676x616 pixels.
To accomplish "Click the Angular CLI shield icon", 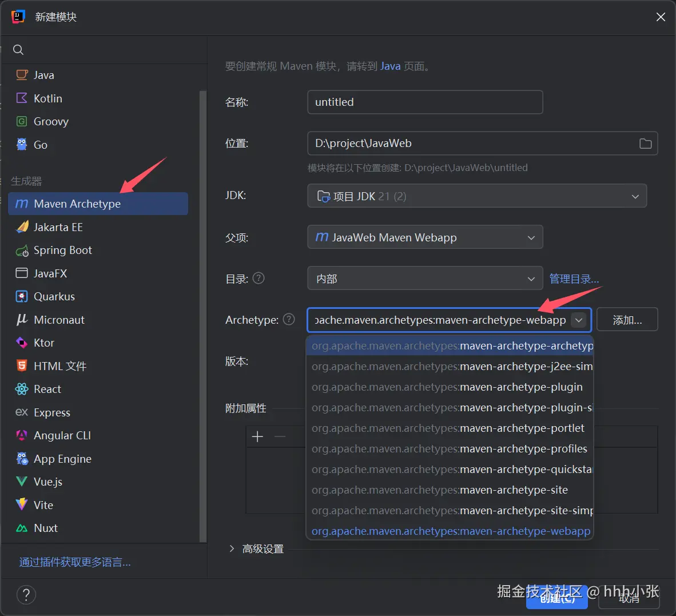I will 22,435.
